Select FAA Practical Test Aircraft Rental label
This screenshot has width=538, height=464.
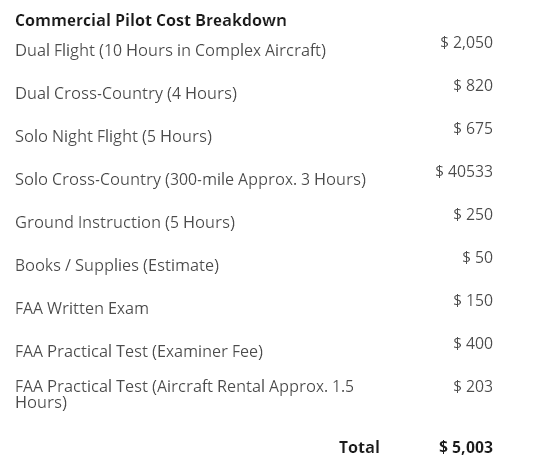pos(184,394)
